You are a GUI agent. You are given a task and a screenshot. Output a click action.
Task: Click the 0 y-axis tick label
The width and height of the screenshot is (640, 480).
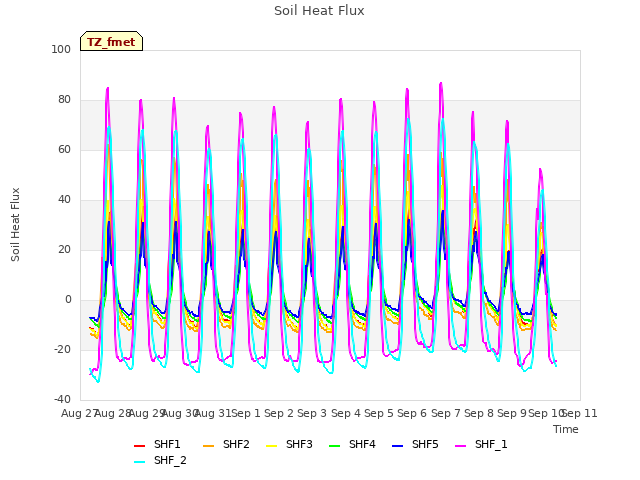68,300
